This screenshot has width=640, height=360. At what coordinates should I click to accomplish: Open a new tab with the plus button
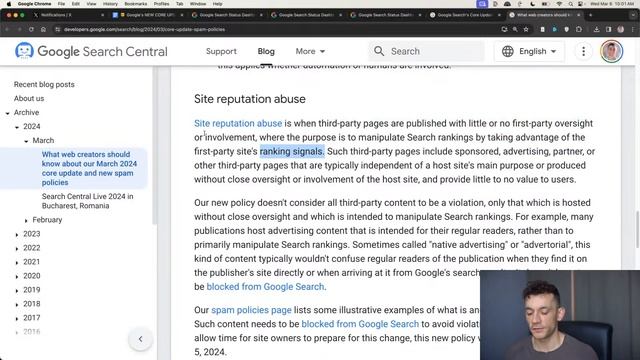[590, 15]
